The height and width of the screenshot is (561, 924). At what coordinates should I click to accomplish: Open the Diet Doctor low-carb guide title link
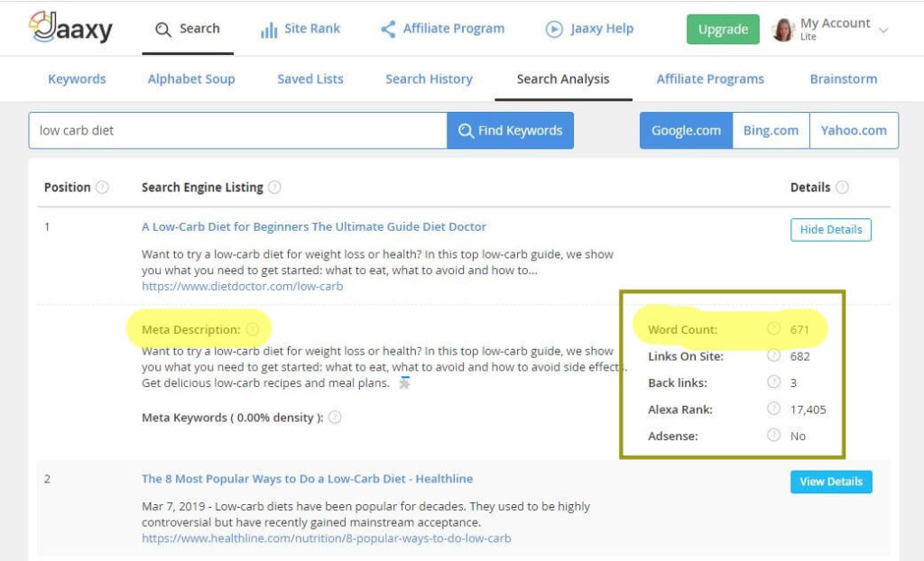pyautogui.click(x=313, y=227)
